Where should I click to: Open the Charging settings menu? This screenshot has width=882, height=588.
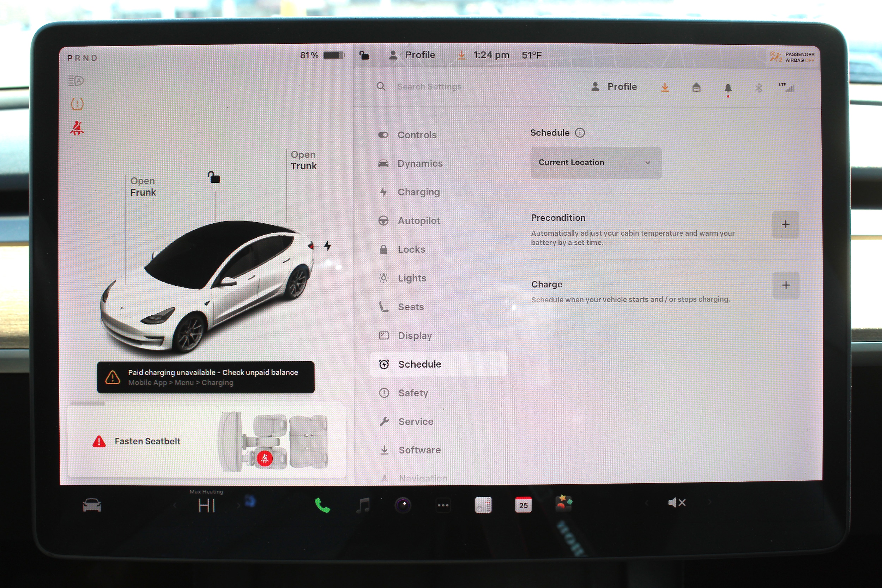(418, 192)
